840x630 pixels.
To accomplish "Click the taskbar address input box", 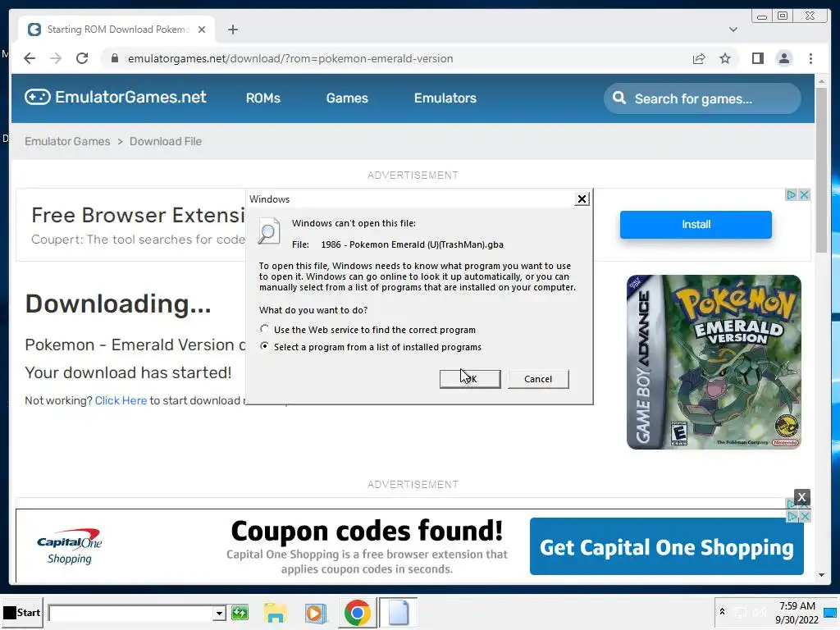I will (x=130, y=613).
